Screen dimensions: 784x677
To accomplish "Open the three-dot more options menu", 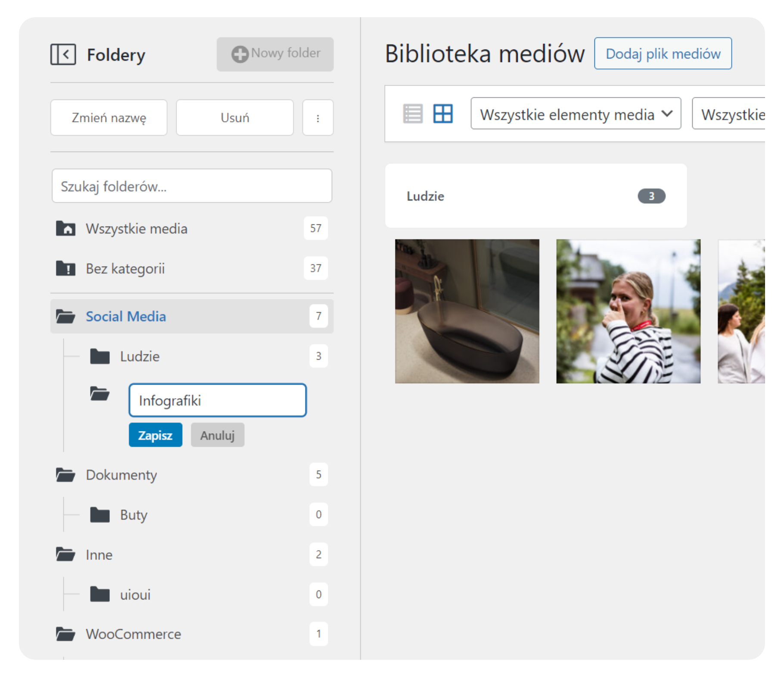I will [317, 118].
